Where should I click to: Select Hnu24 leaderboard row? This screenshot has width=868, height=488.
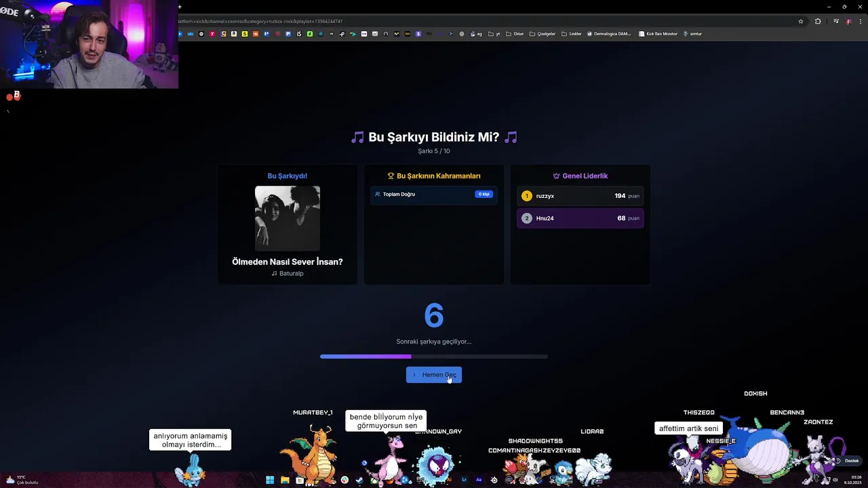(580, 218)
